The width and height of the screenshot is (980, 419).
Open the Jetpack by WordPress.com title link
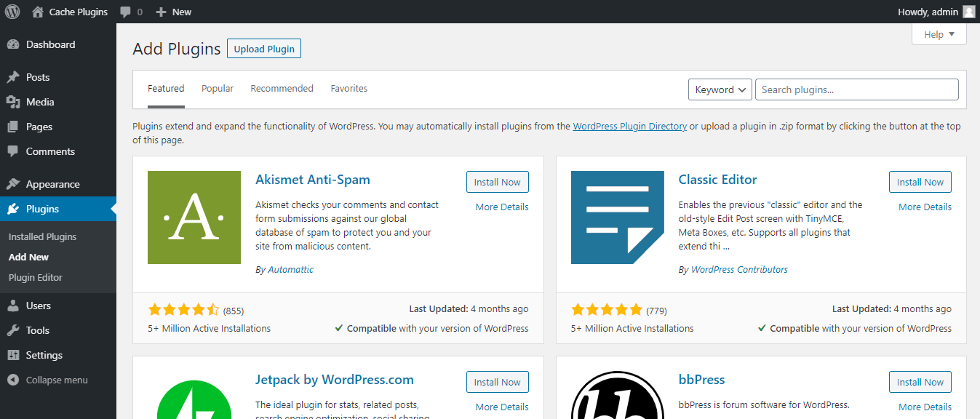[x=335, y=380]
